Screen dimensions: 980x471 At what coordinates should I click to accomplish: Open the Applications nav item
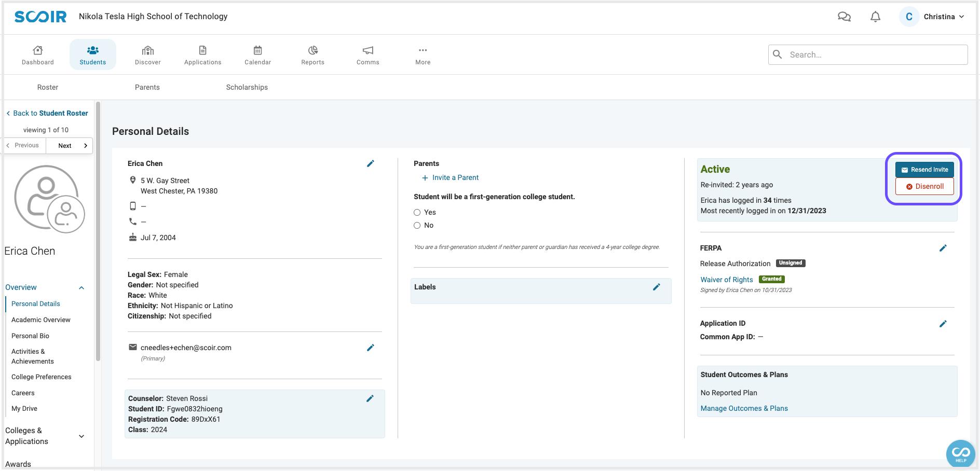(x=203, y=55)
